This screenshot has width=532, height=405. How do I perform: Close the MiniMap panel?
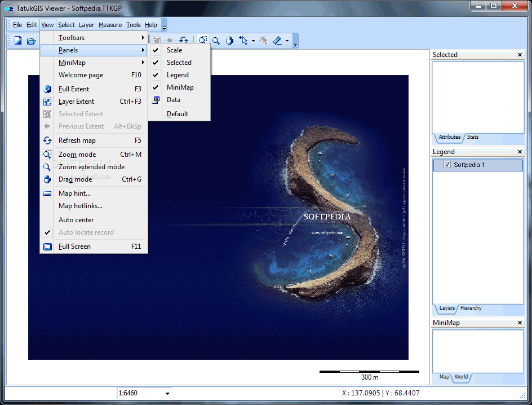520,323
